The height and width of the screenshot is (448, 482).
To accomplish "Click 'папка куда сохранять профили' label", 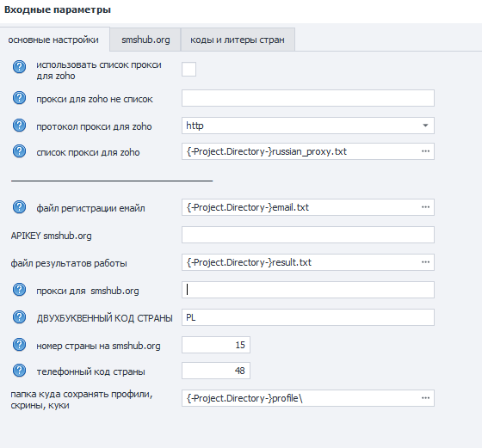I will 82,400.
